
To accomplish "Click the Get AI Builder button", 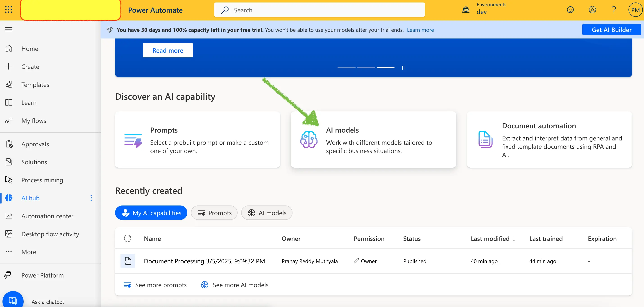I will [x=611, y=29].
